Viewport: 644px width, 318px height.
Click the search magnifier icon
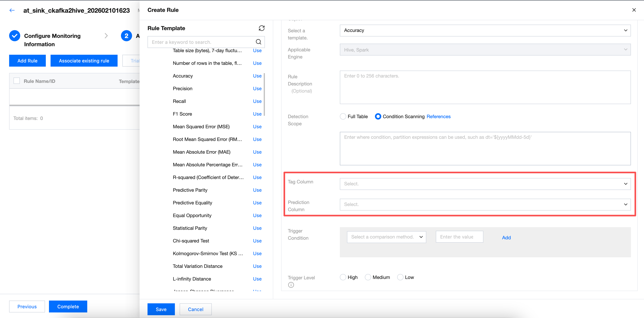tap(259, 42)
